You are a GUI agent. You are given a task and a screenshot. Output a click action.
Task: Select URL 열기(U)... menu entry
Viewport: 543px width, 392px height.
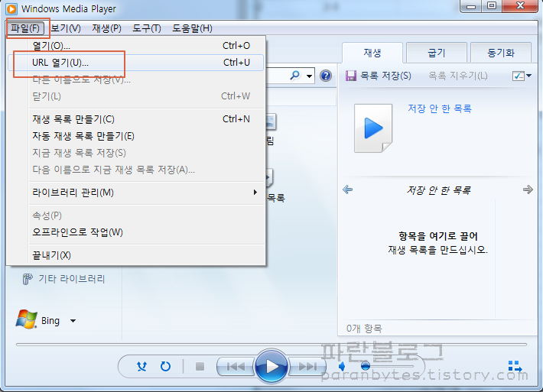(136, 63)
